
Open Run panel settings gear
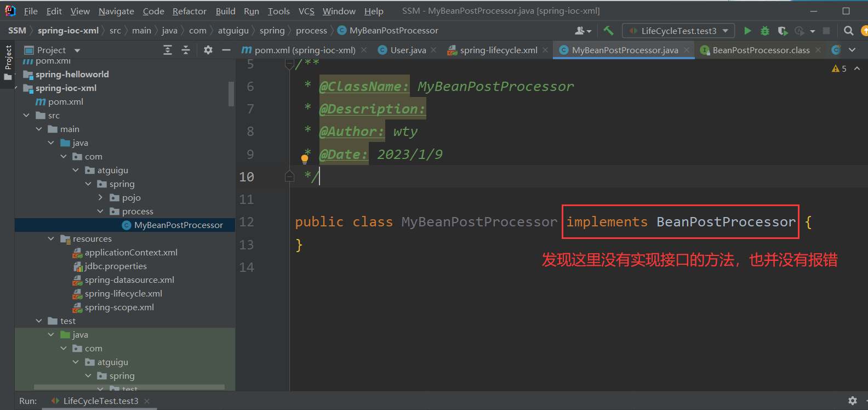click(x=853, y=401)
